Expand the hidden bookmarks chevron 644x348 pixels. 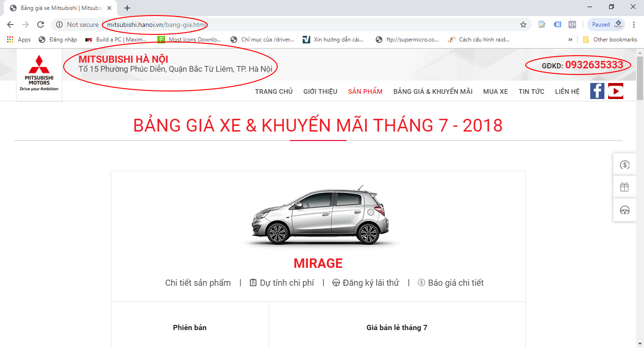coord(570,40)
